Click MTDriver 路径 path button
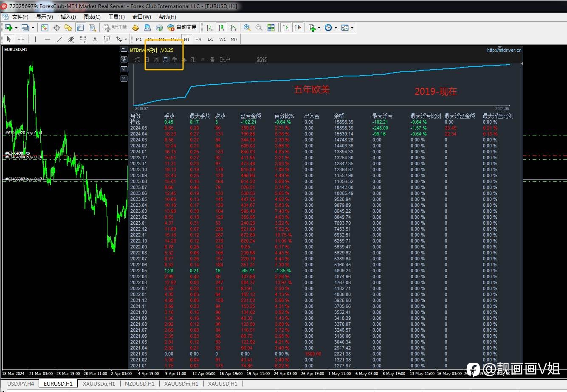Screen dimensions: 567x392 (262, 59)
